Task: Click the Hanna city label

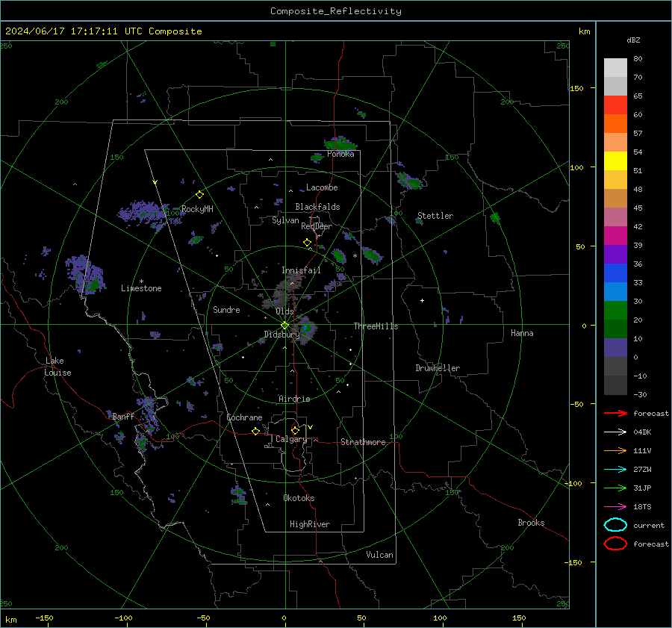Action: coord(522,333)
